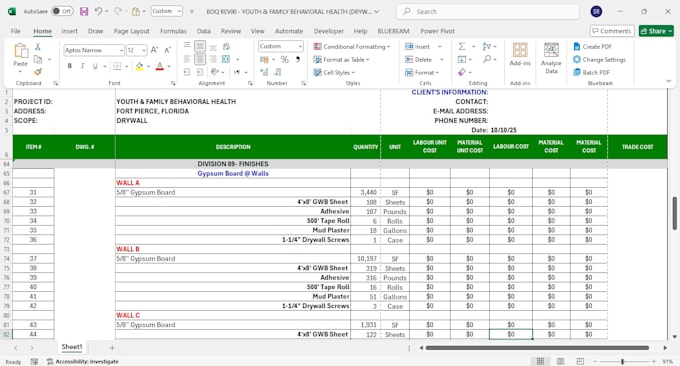Viewport: 680px width, 366px height.
Task: Click the horizontal scrollbar
Action: 537,348
